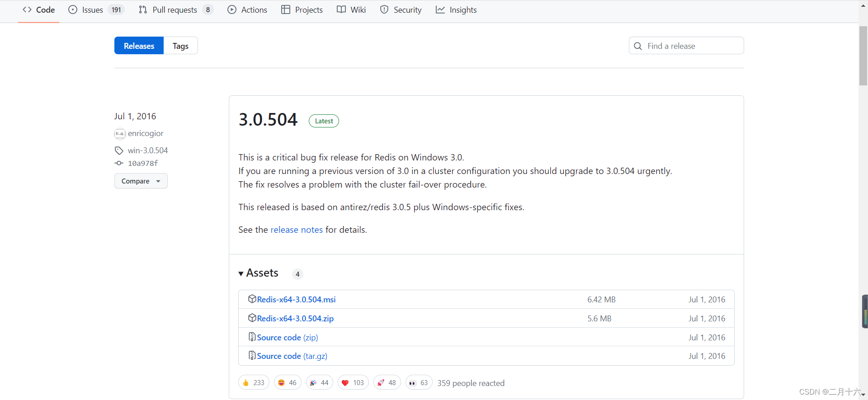Image resolution: width=868 pixels, height=400 pixels.
Task: Click the Assets count badge 4
Action: (297, 274)
